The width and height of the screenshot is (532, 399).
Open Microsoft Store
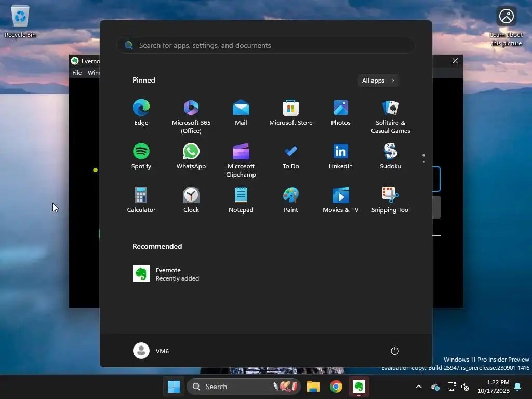(x=291, y=113)
